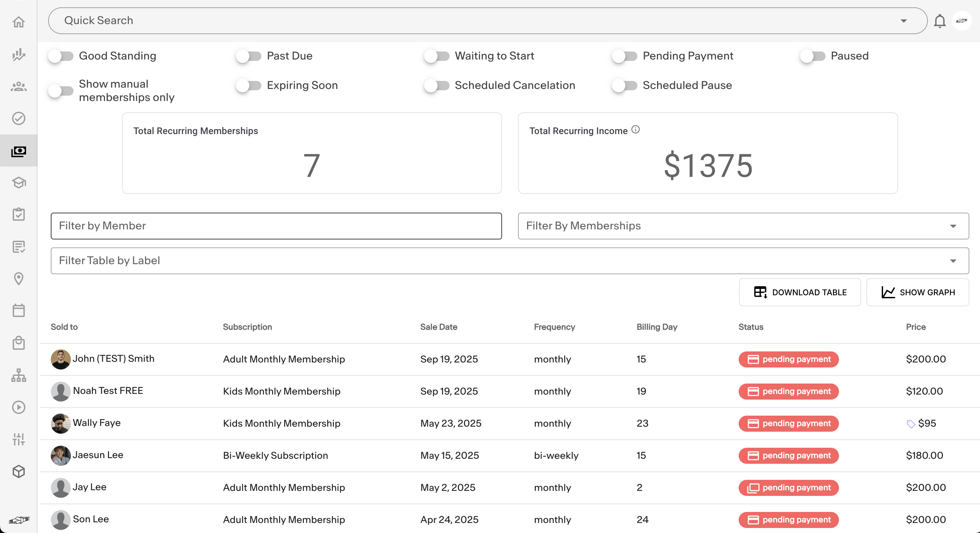Expand the Filter By Memberships dropdown
This screenshot has height=533, width=980.
953,226
